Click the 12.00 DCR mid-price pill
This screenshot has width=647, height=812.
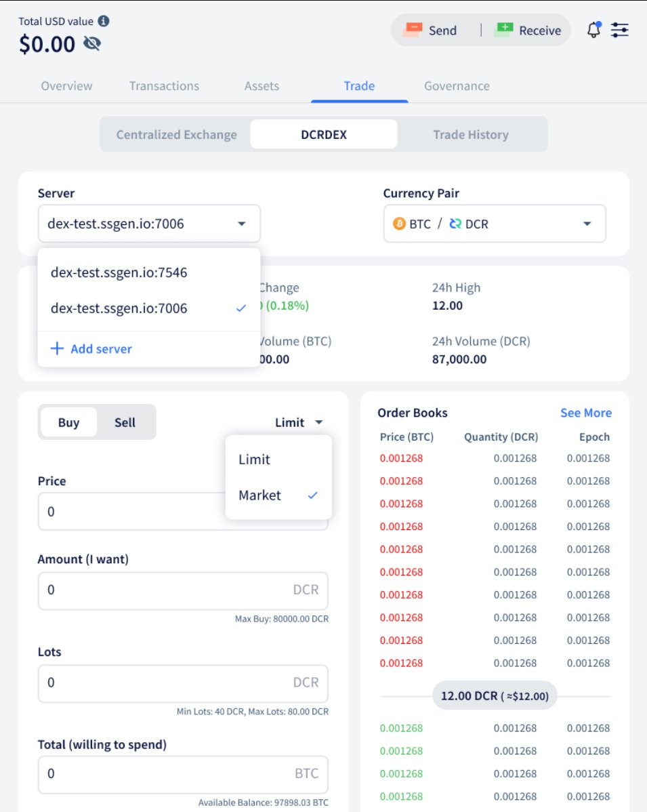495,696
